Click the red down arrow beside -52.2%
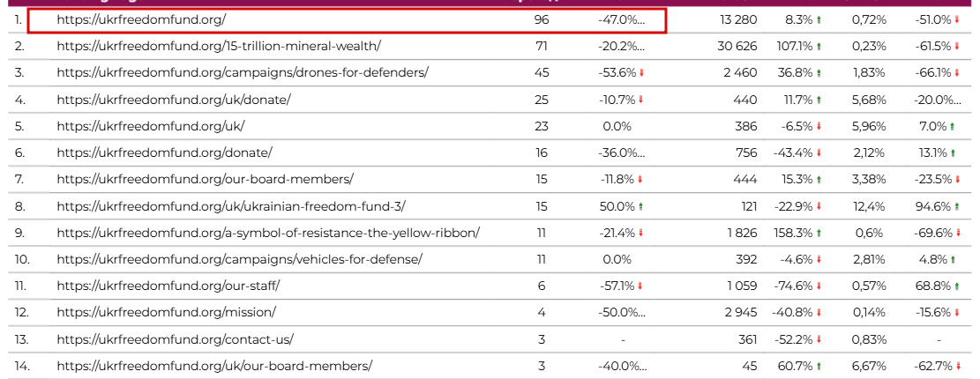Image resolution: width=980 pixels, height=379 pixels. [819, 340]
